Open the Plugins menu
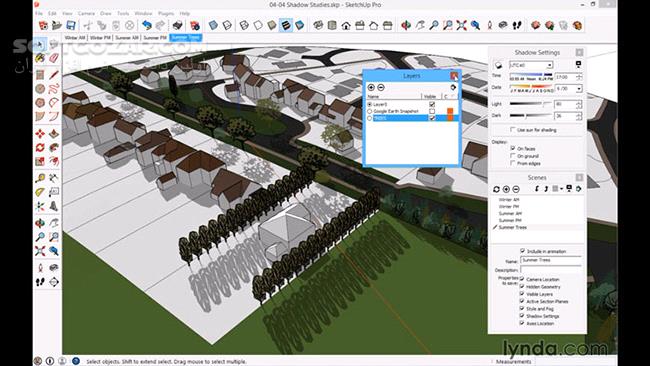The height and width of the screenshot is (366, 650). (x=166, y=13)
